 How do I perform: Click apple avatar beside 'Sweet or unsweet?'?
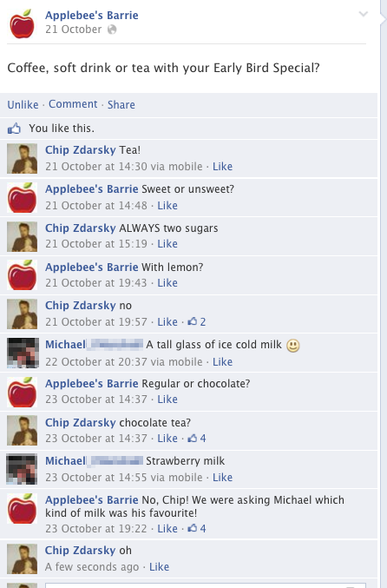tap(22, 198)
